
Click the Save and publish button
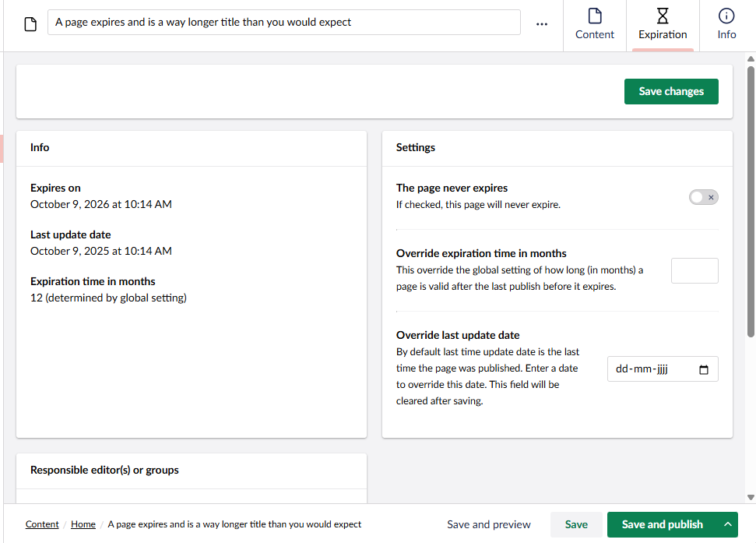coord(662,524)
